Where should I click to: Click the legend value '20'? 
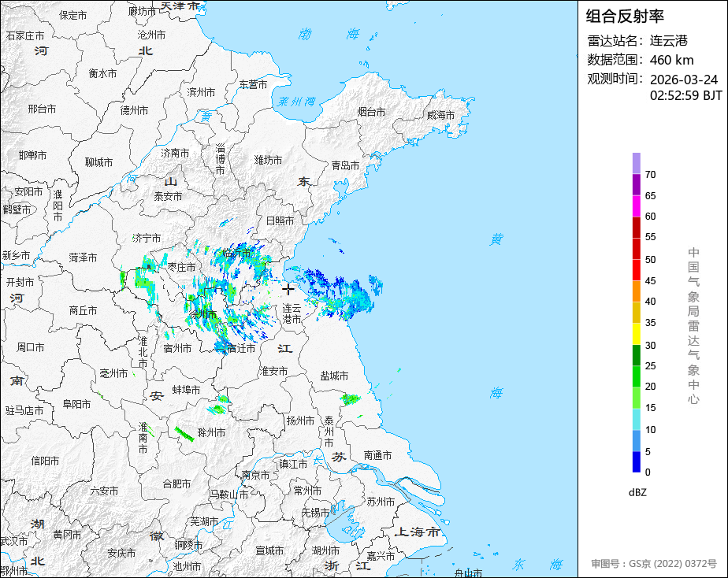pos(650,387)
